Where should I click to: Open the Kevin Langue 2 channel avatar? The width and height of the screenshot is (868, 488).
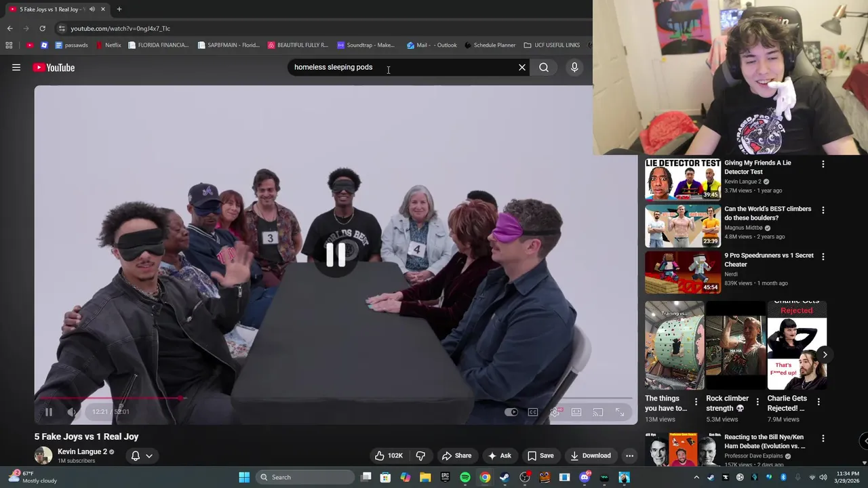(x=43, y=455)
